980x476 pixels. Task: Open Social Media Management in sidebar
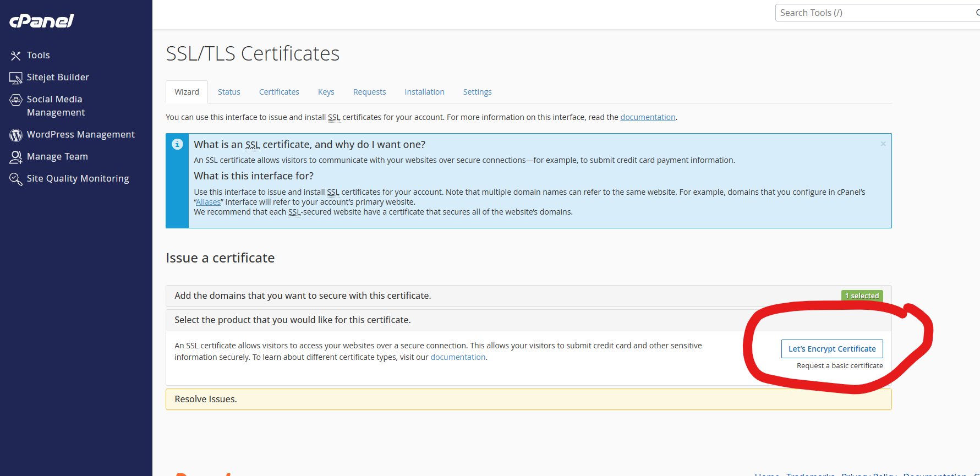tap(56, 106)
